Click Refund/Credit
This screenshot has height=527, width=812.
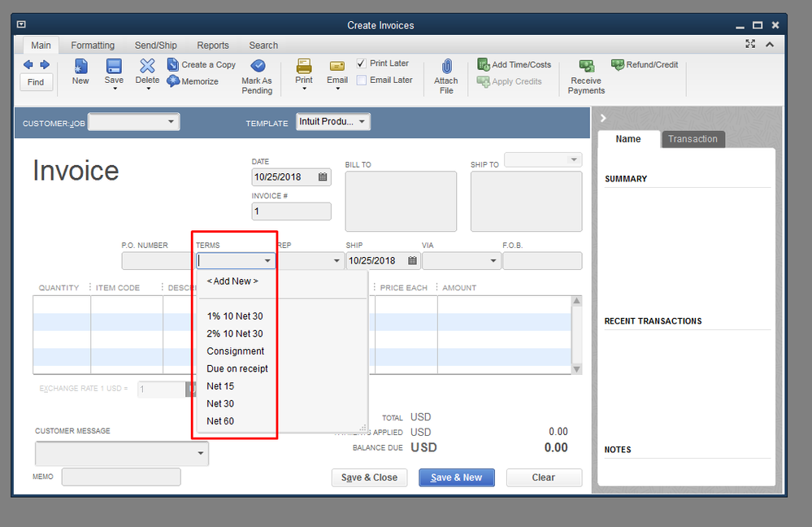[x=645, y=65]
